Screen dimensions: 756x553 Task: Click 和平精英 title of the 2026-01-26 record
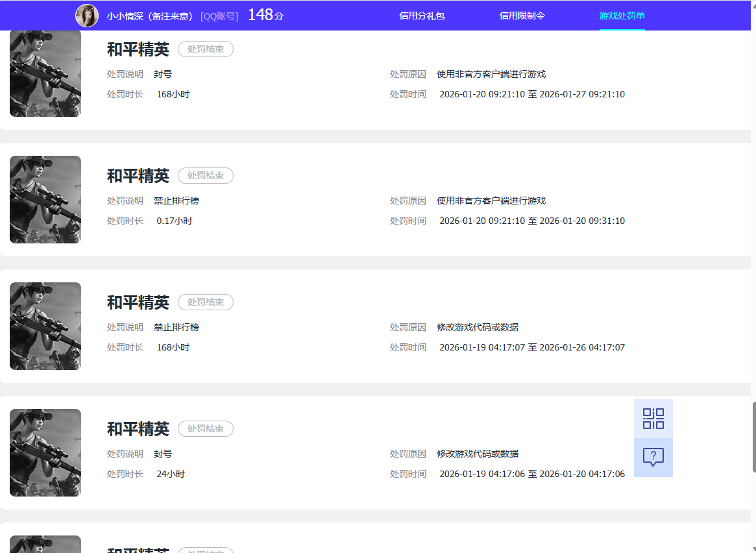click(138, 302)
